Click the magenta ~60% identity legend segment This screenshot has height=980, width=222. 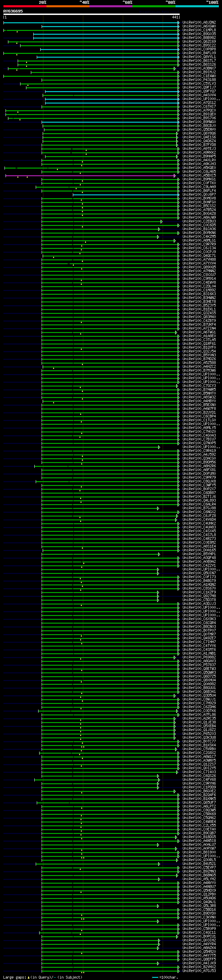pos(111,6)
